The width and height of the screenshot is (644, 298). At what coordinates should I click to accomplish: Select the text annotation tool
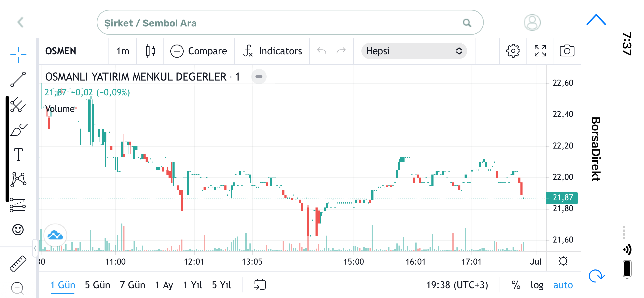(x=18, y=154)
